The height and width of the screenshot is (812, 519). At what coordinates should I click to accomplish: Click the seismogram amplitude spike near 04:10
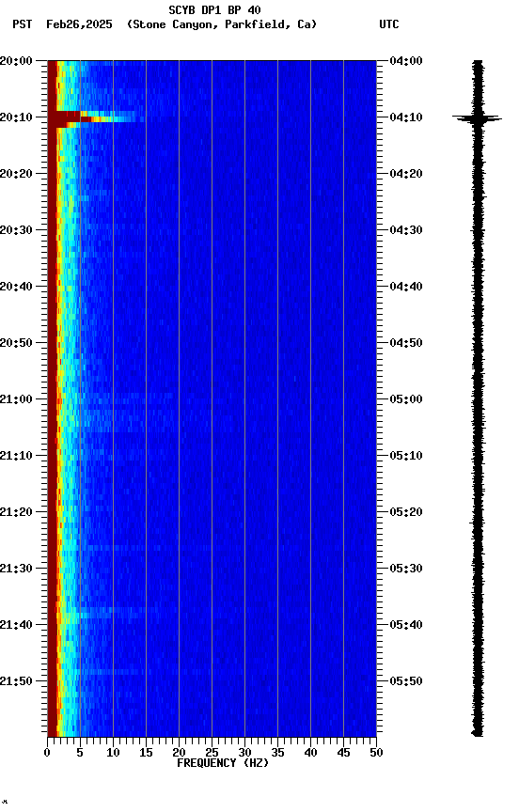477,118
